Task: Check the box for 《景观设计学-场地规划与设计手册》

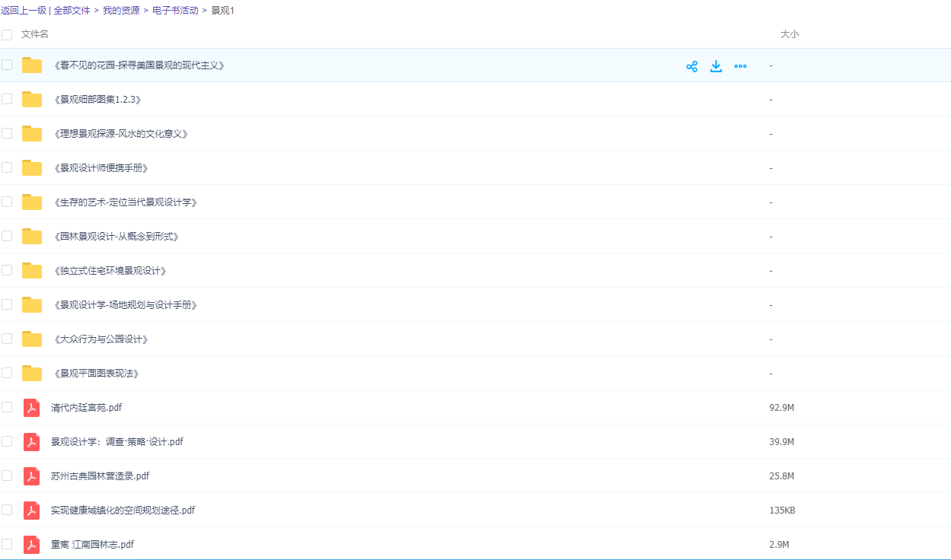Action: click(x=7, y=304)
